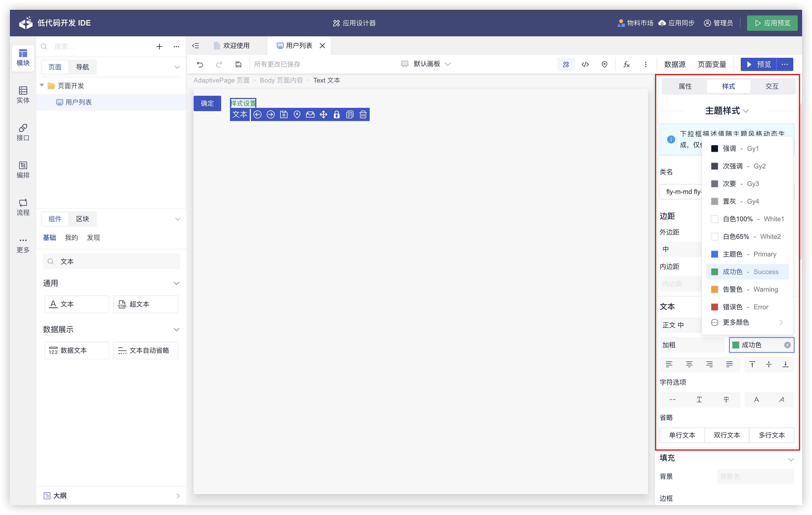Click the delete trash icon in the component toolbar
Viewport: 812px width, 515px height.
pyautogui.click(x=363, y=115)
